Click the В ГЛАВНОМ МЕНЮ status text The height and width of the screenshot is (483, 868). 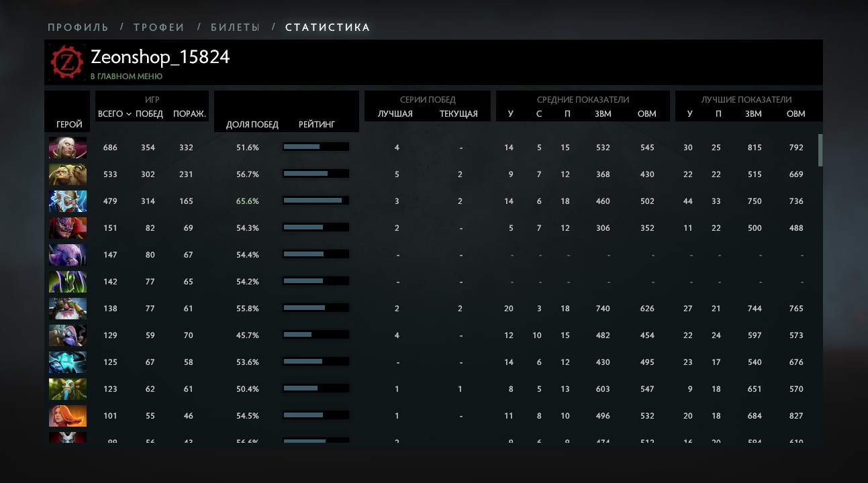[126, 76]
